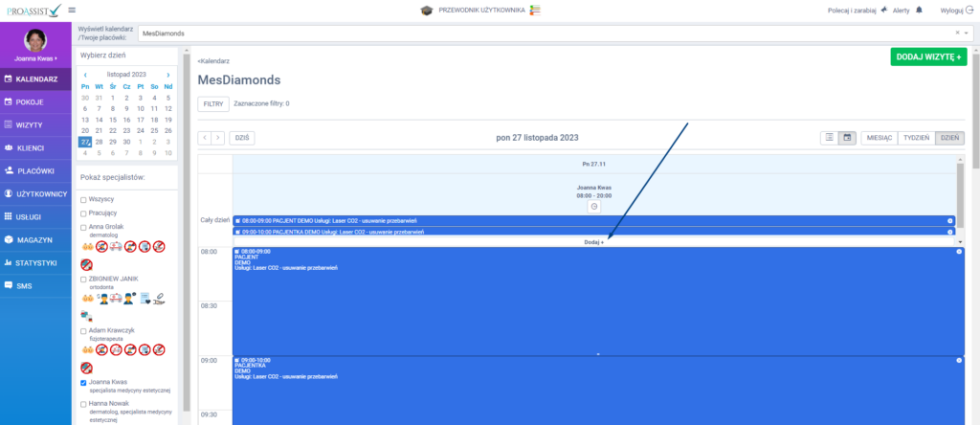The height and width of the screenshot is (425, 980).
Task: Toggle the hamburger menu next to ProAssist logo
Action: 73,11
